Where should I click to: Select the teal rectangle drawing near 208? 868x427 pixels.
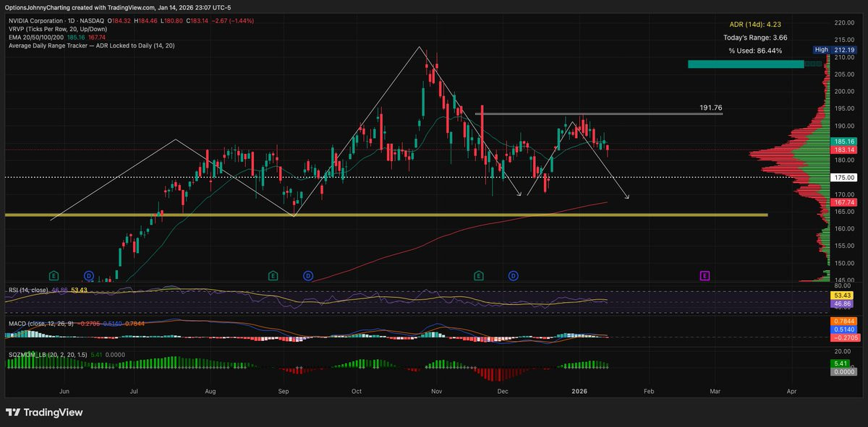pyautogui.click(x=746, y=64)
